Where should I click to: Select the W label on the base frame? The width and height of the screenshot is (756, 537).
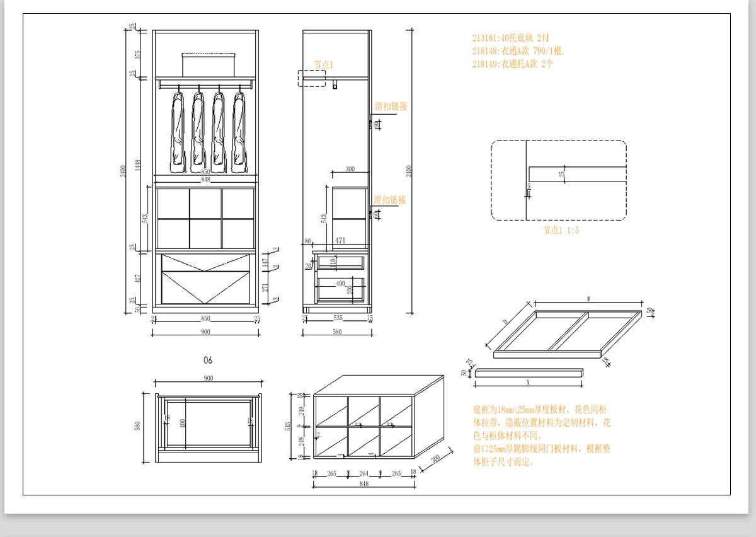pyautogui.click(x=587, y=298)
